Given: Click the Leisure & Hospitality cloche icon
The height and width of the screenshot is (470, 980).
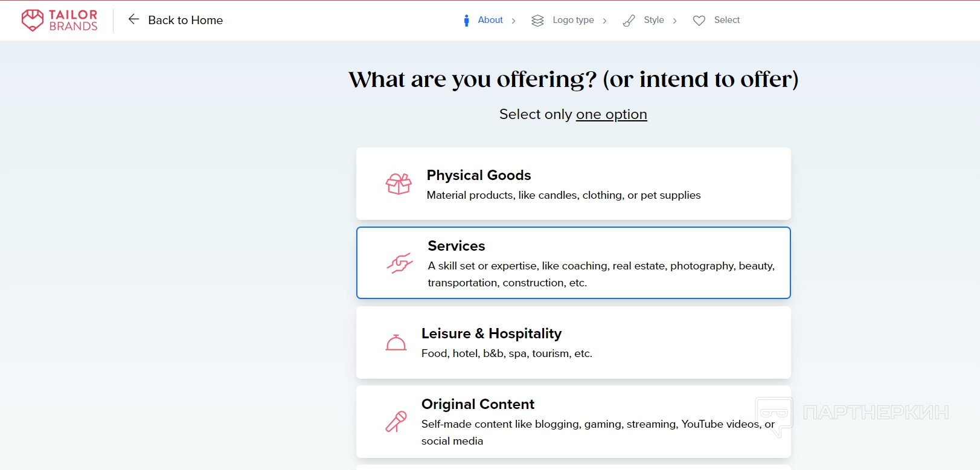Looking at the screenshot, I should (x=396, y=343).
